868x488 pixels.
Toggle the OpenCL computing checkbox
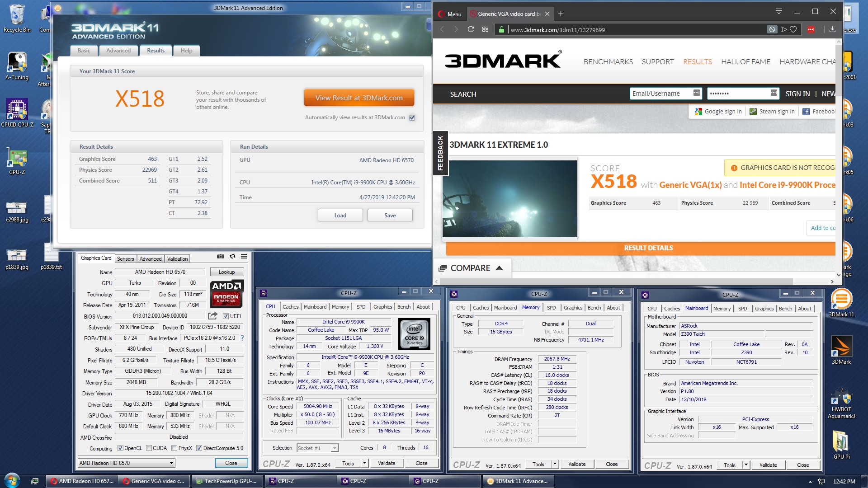coord(120,448)
